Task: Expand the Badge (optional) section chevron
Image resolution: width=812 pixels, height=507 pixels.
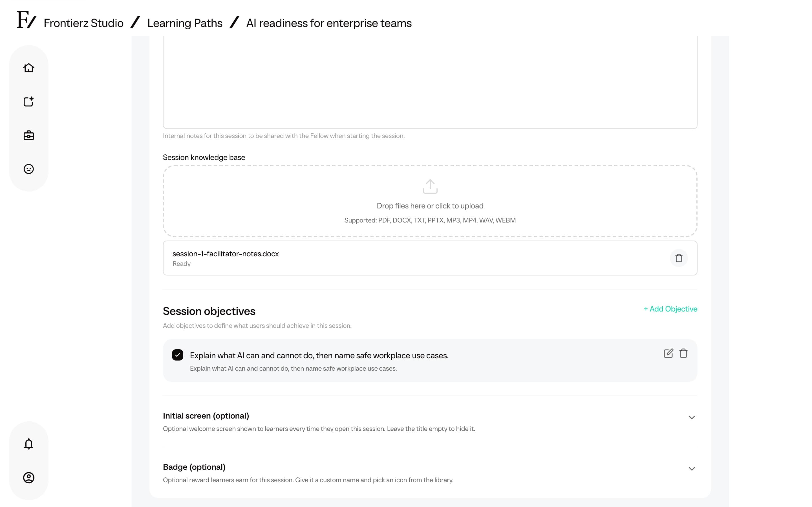Action: click(692, 469)
